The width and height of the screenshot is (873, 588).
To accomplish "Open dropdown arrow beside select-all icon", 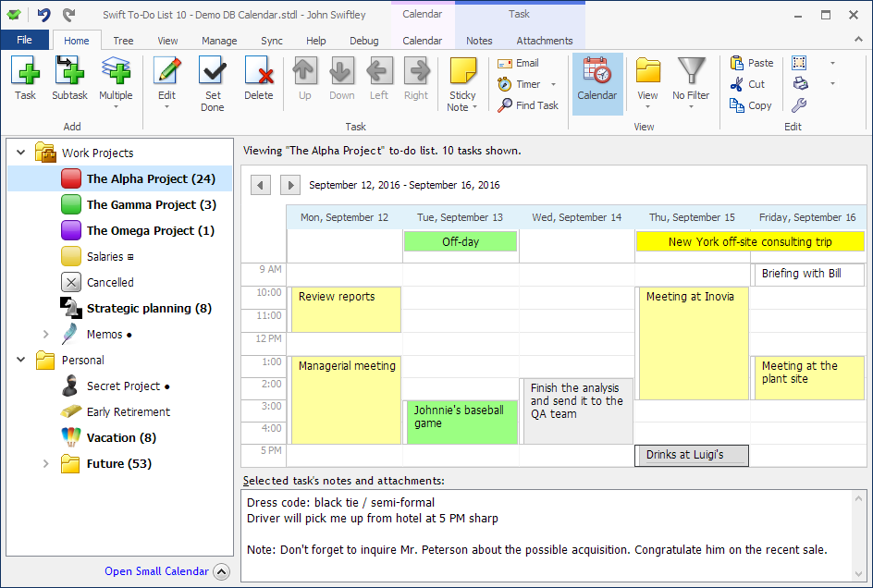I will 832,63.
